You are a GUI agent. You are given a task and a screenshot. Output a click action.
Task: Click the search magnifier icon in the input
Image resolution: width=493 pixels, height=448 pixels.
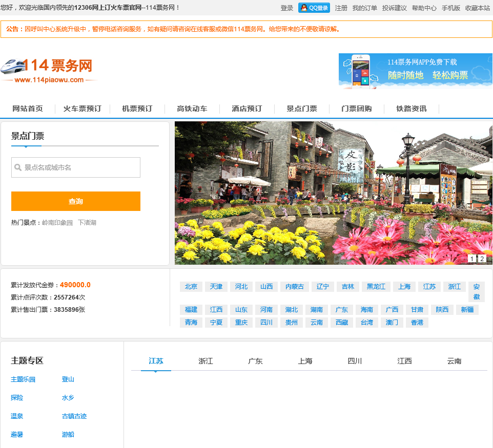18,167
